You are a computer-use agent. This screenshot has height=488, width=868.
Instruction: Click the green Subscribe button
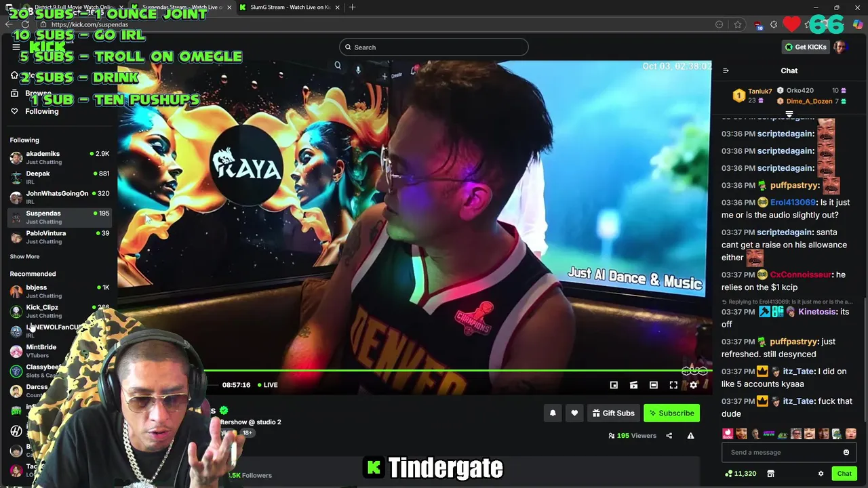(x=671, y=413)
